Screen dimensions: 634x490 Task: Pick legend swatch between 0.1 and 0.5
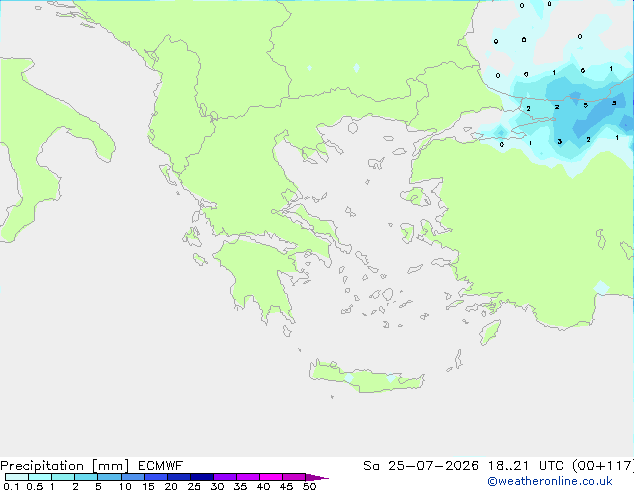(17, 477)
